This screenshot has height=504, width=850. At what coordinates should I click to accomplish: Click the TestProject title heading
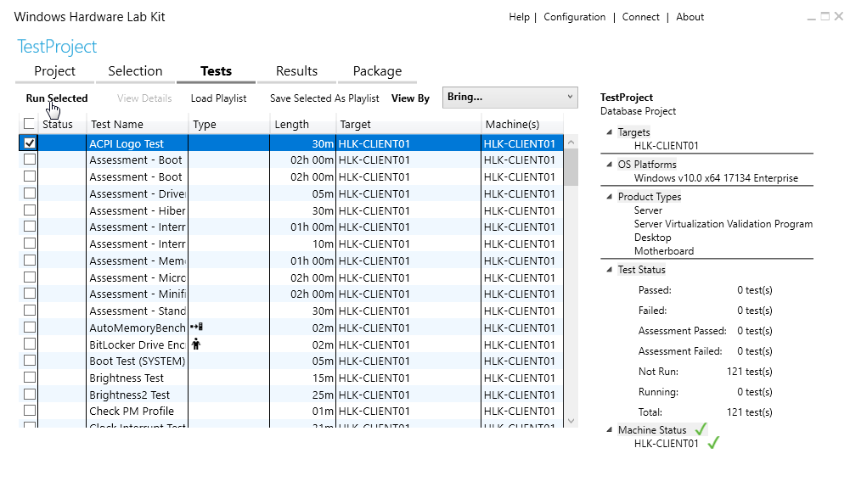point(57,47)
